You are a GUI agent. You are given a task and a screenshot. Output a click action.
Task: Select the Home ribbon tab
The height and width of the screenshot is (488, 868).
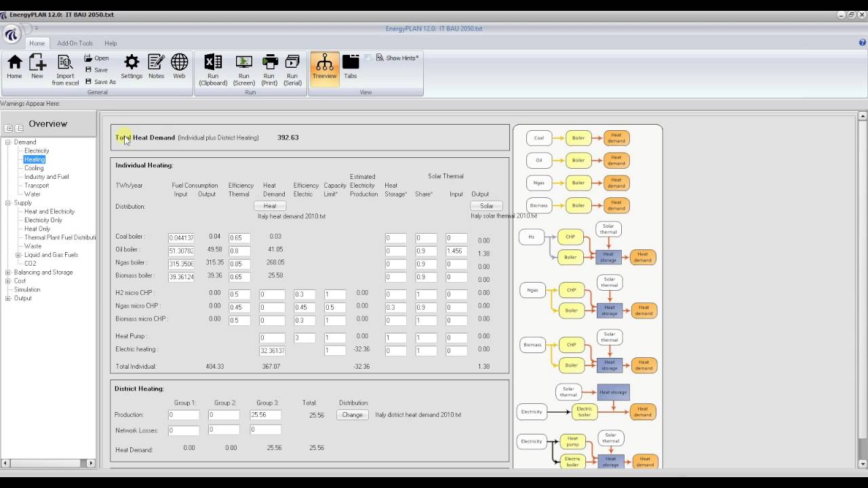(37, 43)
